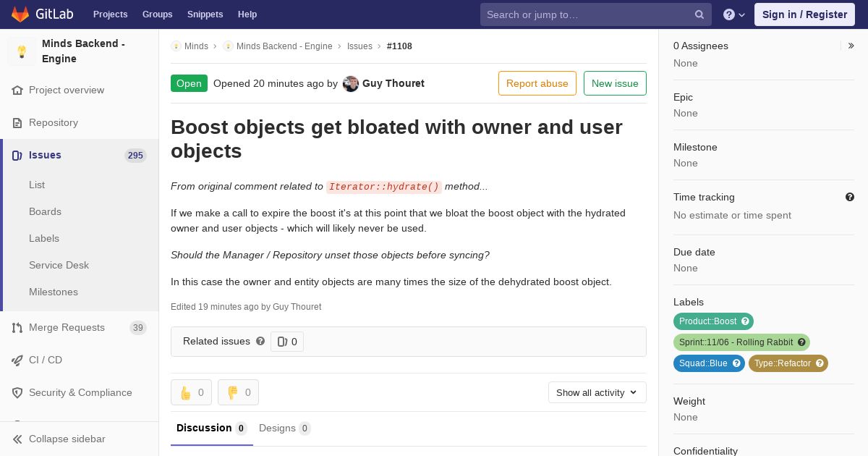Screen dimensions: 868x456
Task: Expand the Show all activity dropdown
Action: tap(597, 392)
